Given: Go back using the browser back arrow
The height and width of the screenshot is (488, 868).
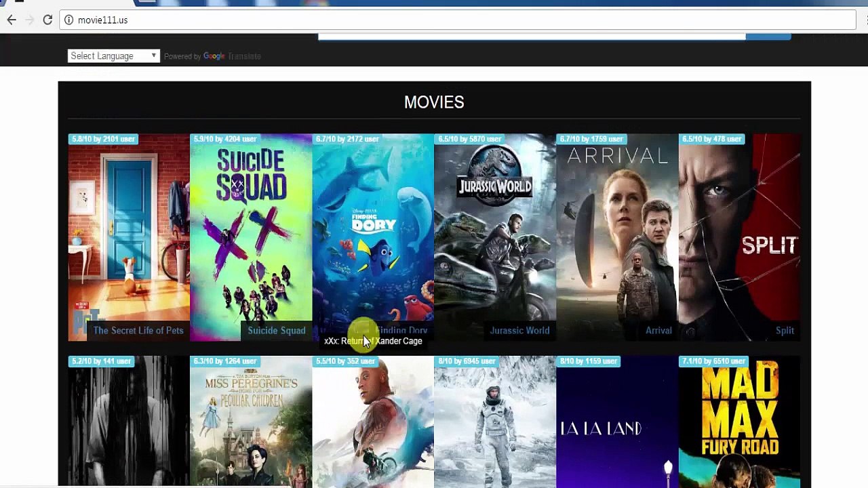Looking at the screenshot, I should pos(12,20).
